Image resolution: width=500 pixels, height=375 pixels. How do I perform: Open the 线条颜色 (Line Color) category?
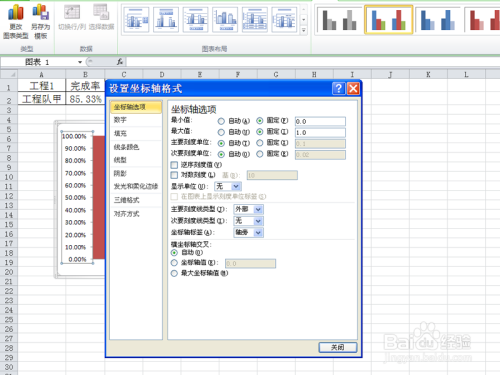pyautogui.click(x=136, y=147)
